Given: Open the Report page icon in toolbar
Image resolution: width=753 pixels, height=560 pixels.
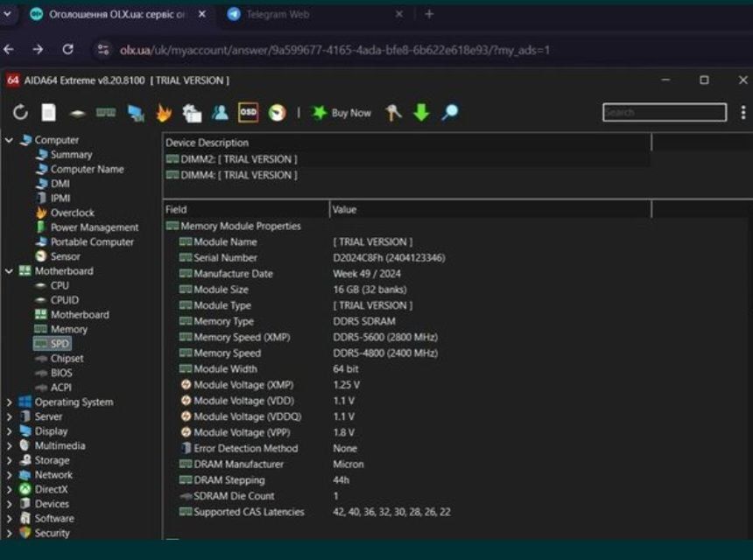Looking at the screenshot, I should (x=48, y=113).
